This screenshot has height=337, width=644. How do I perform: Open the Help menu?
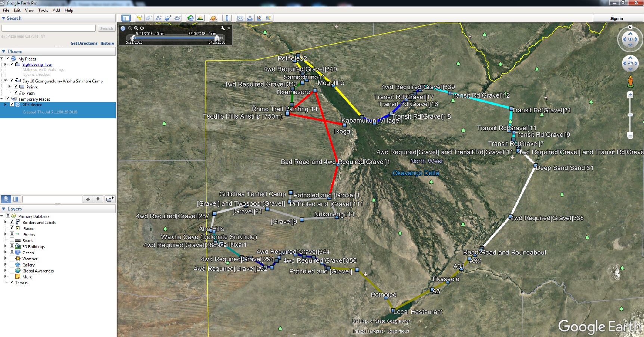pyautogui.click(x=69, y=10)
